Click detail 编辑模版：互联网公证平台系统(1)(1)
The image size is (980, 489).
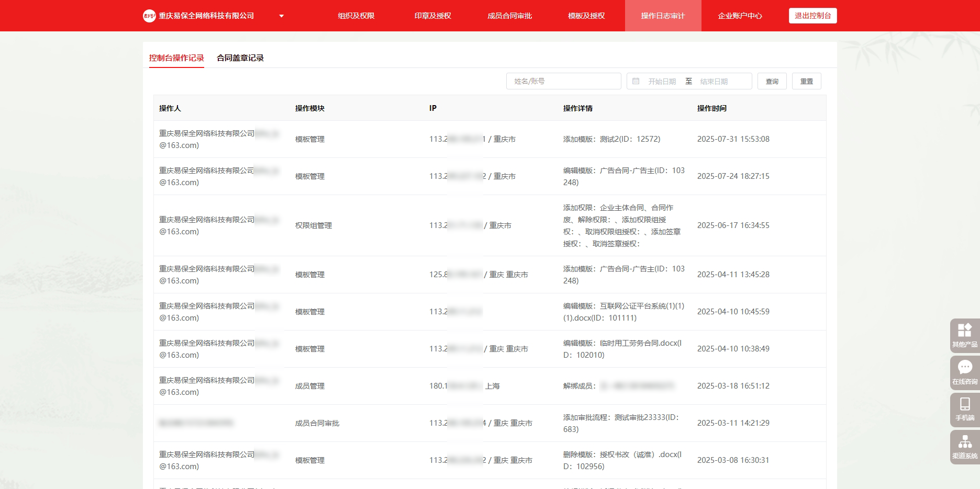(x=623, y=312)
